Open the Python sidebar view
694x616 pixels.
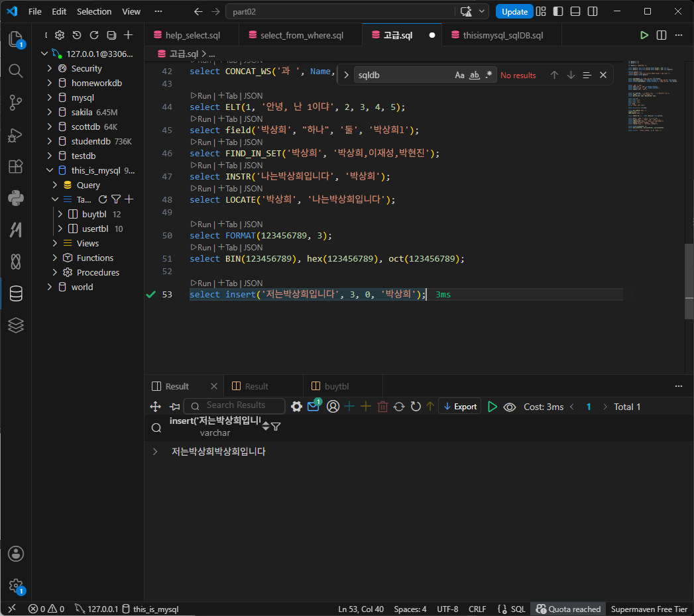coord(16,198)
